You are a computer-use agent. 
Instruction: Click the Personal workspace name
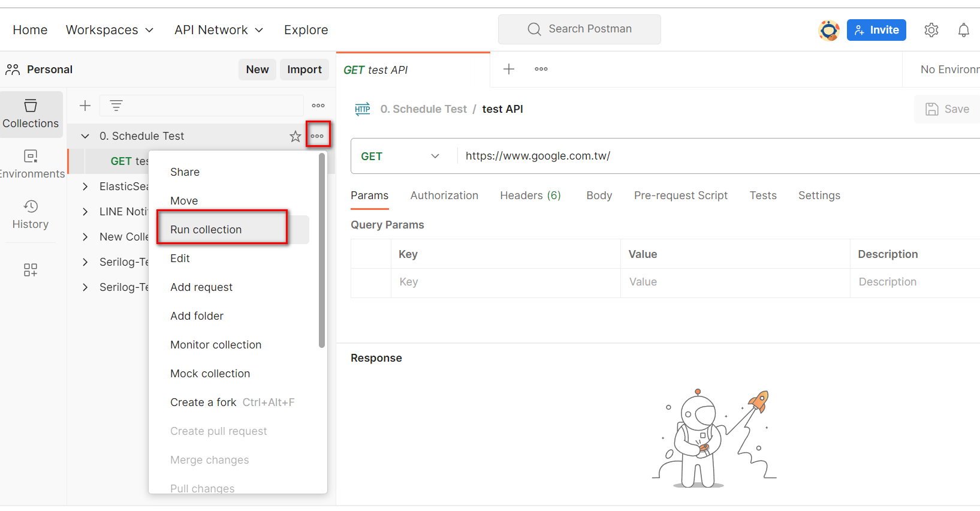pyautogui.click(x=50, y=70)
